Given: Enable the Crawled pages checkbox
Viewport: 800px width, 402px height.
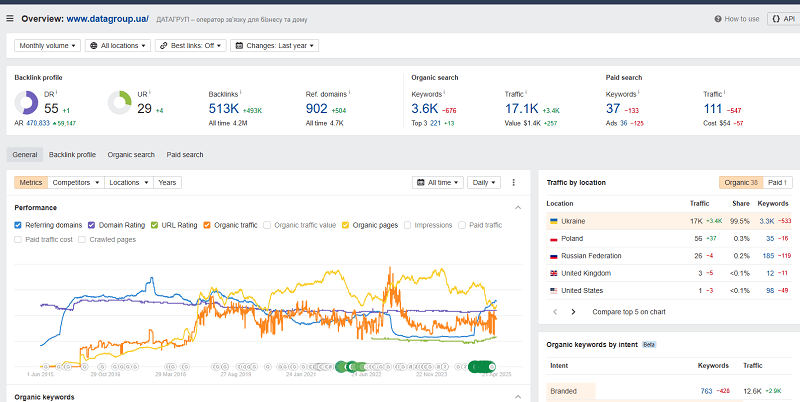Looking at the screenshot, I should click(x=82, y=239).
